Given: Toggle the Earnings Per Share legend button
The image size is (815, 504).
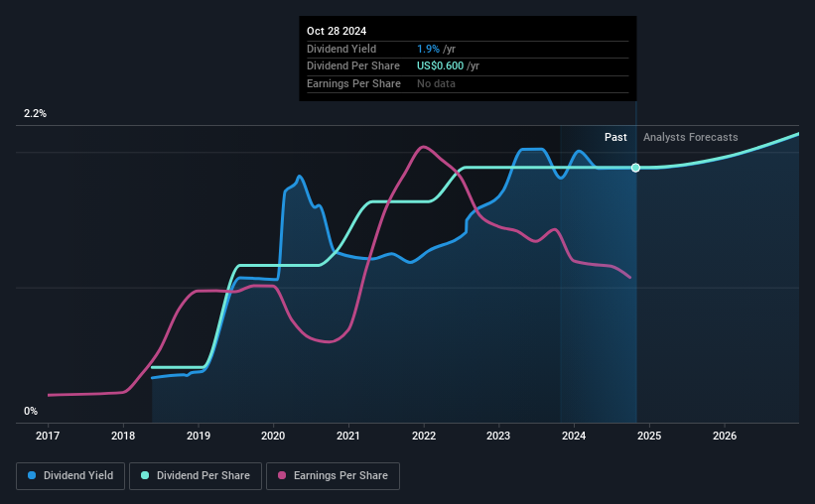Looking at the screenshot, I should pyautogui.click(x=333, y=476).
